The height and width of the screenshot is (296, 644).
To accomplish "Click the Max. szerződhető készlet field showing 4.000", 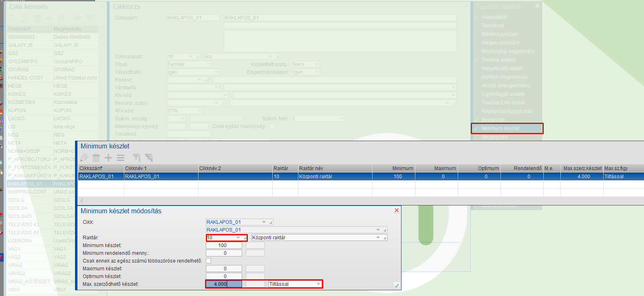I will (x=224, y=284).
